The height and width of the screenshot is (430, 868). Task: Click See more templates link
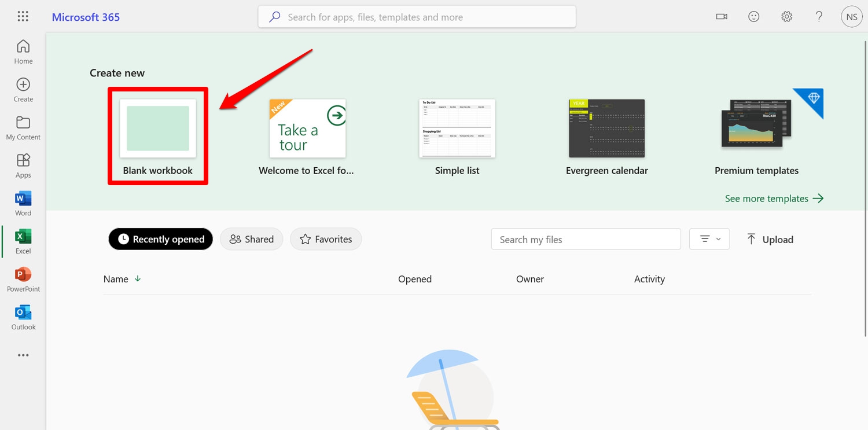pos(774,199)
